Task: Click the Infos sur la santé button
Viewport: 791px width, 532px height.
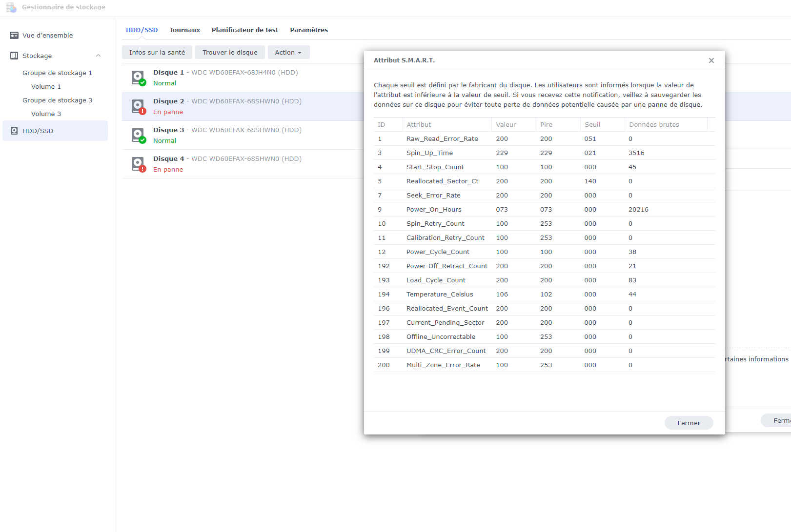Action: click(x=157, y=53)
